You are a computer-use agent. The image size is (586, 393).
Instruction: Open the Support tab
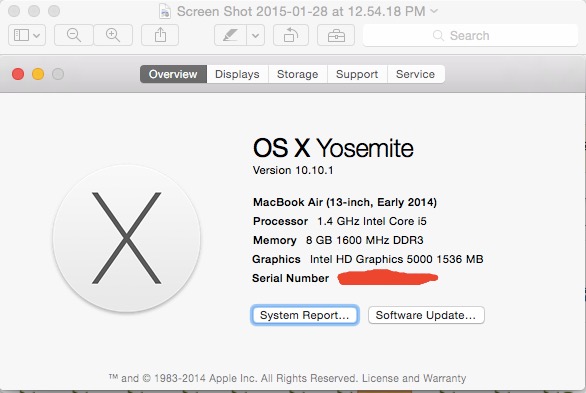click(357, 74)
